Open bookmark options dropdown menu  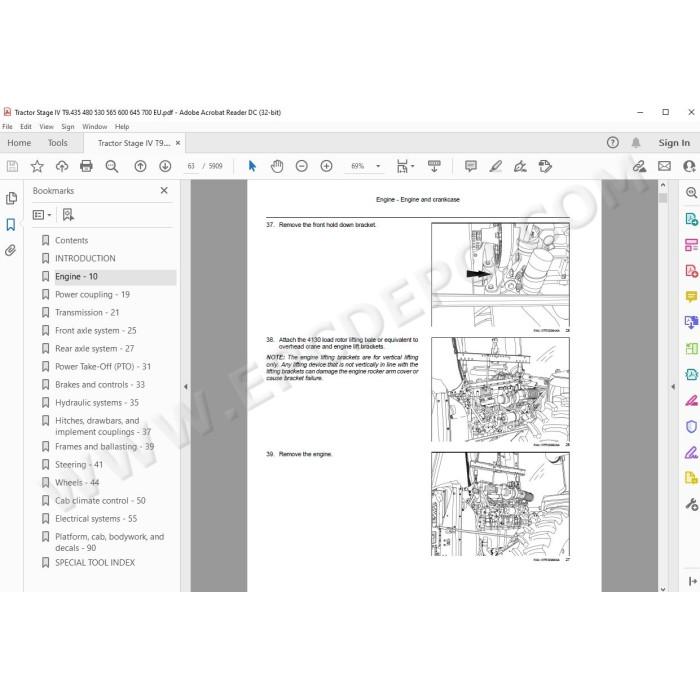coord(42,215)
